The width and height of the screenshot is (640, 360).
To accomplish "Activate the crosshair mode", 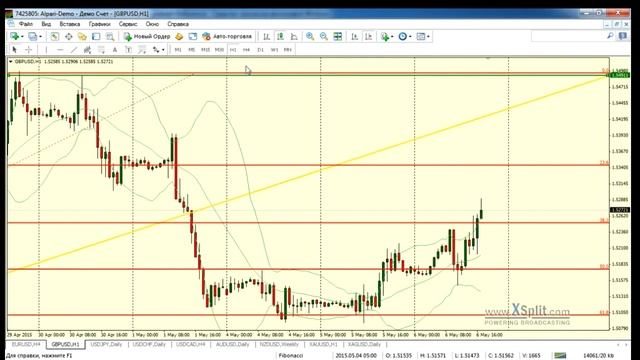I will [x=29, y=50].
